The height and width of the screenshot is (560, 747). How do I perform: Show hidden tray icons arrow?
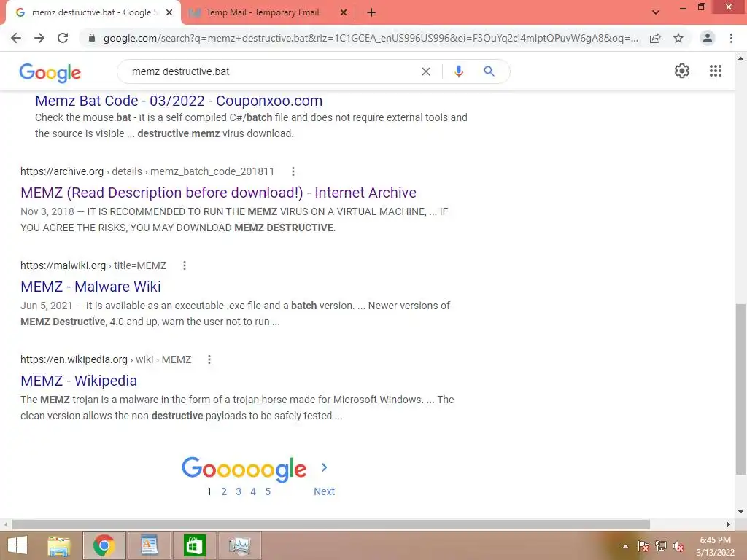(625, 546)
